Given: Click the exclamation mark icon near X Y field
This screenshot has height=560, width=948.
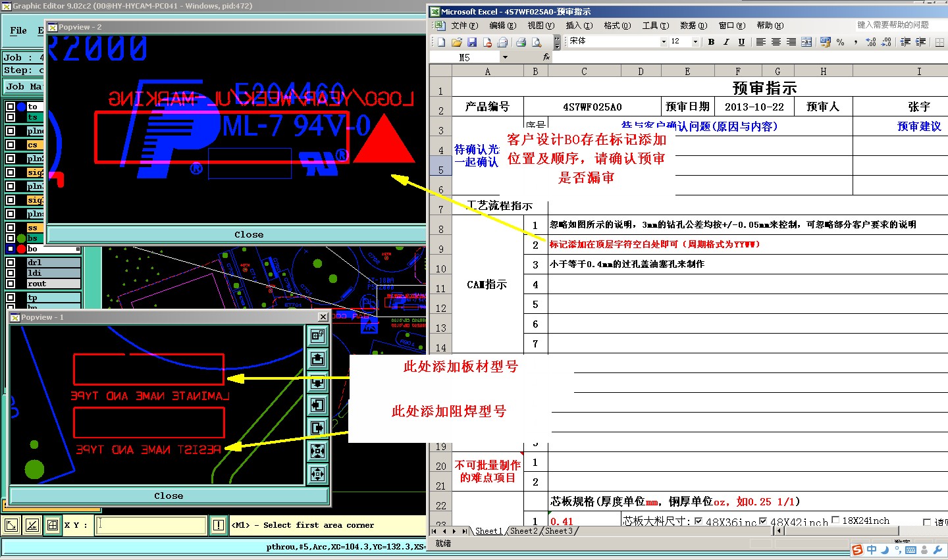Looking at the screenshot, I should click(219, 525).
